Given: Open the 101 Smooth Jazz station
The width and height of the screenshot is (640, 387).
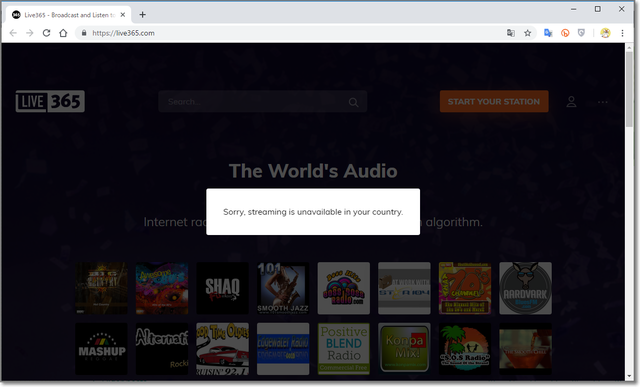Looking at the screenshot, I should point(283,288).
